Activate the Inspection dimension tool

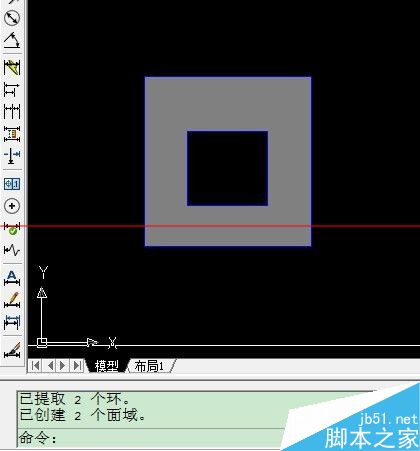tap(12, 228)
